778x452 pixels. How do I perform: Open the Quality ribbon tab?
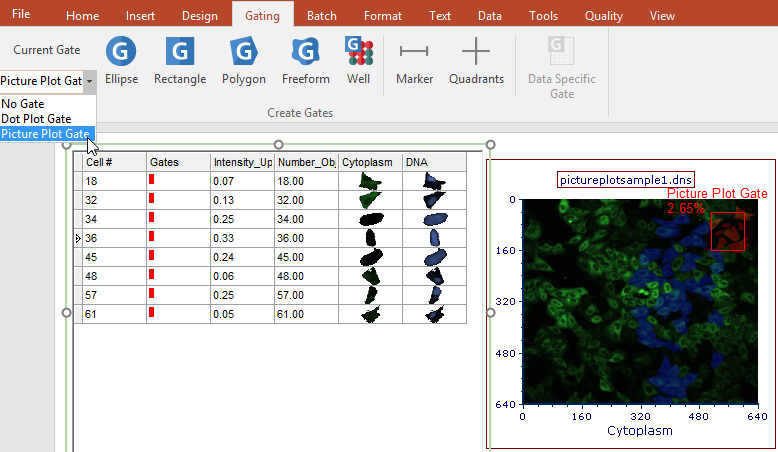pyautogui.click(x=603, y=16)
